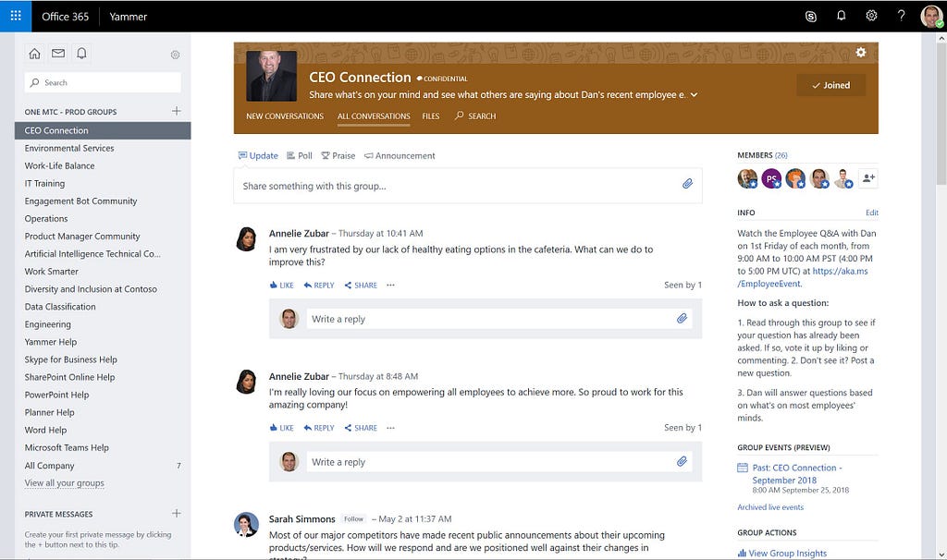Reply to the empowering employees post
Image resolution: width=947 pixels, height=560 pixels.
(x=319, y=428)
